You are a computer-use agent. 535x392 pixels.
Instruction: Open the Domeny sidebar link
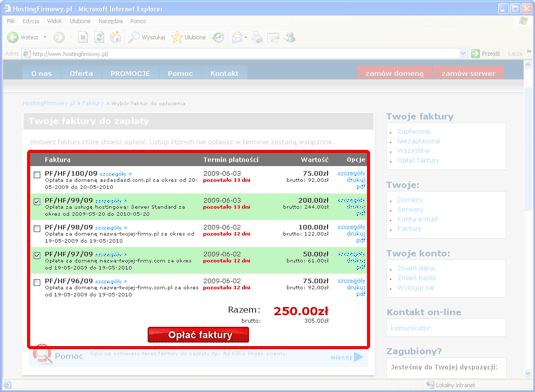pos(410,200)
